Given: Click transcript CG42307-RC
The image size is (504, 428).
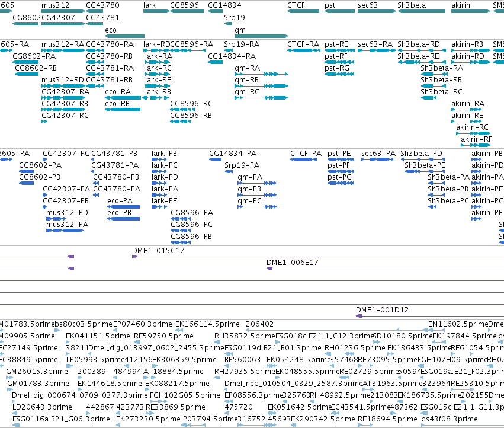Looking at the screenshot, I should pos(44,122).
